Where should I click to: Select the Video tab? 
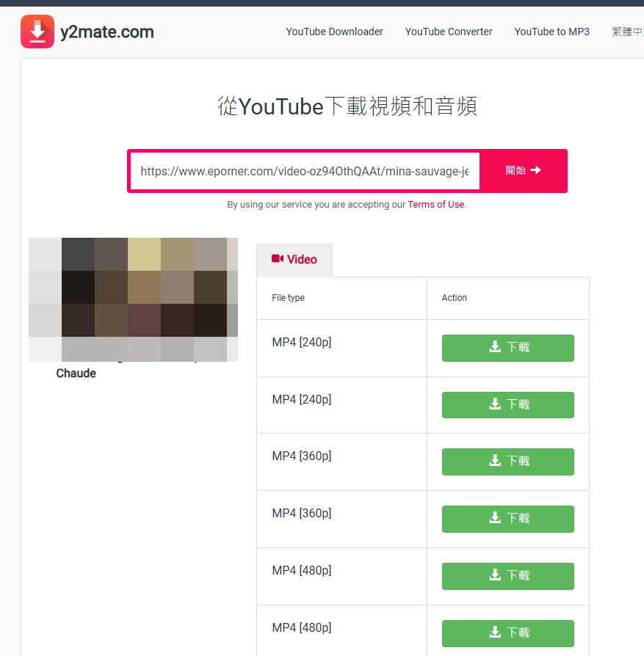(x=294, y=260)
